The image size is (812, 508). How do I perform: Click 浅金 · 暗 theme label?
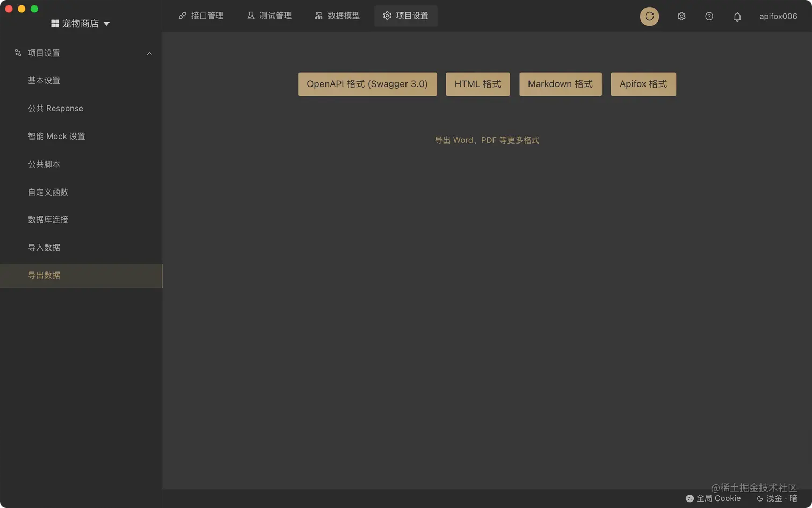[782, 498]
